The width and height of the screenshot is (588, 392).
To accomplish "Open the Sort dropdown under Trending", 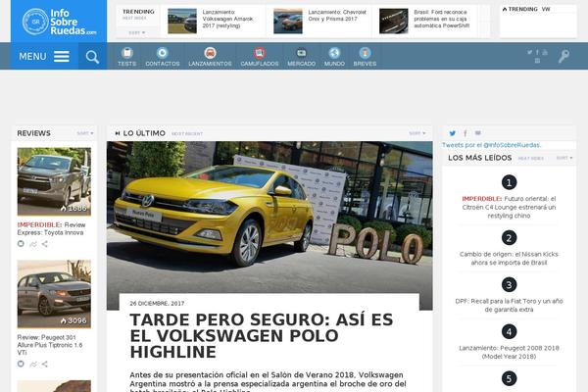I will click(x=137, y=33).
